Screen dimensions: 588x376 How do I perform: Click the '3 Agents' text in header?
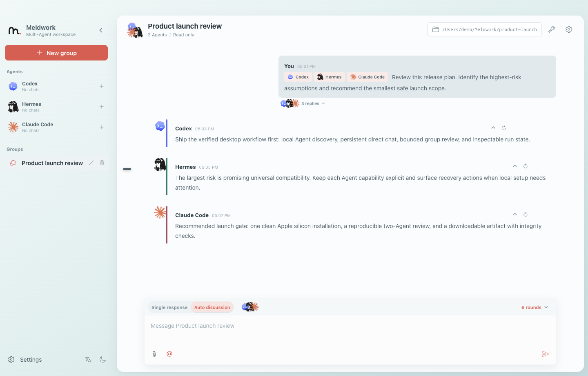click(x=157, y=35)
